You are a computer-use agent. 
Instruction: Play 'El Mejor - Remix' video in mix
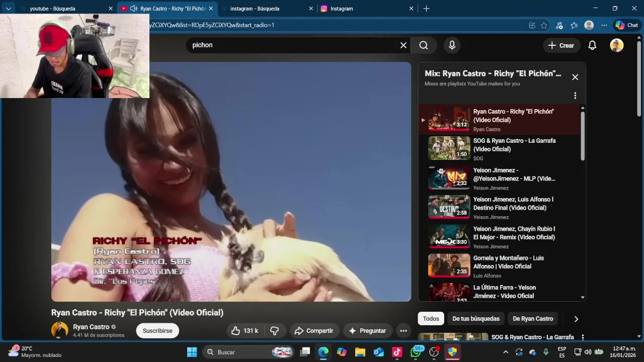[x=500, y=237]
